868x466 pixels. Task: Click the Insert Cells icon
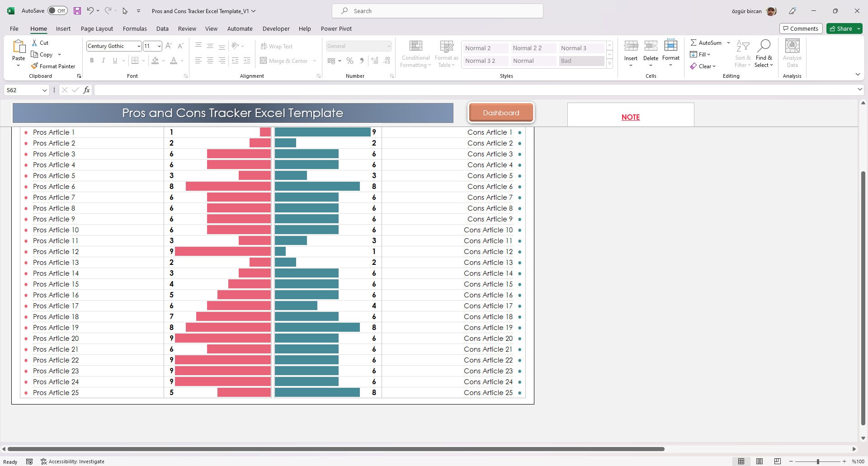[x=631, y=46]
